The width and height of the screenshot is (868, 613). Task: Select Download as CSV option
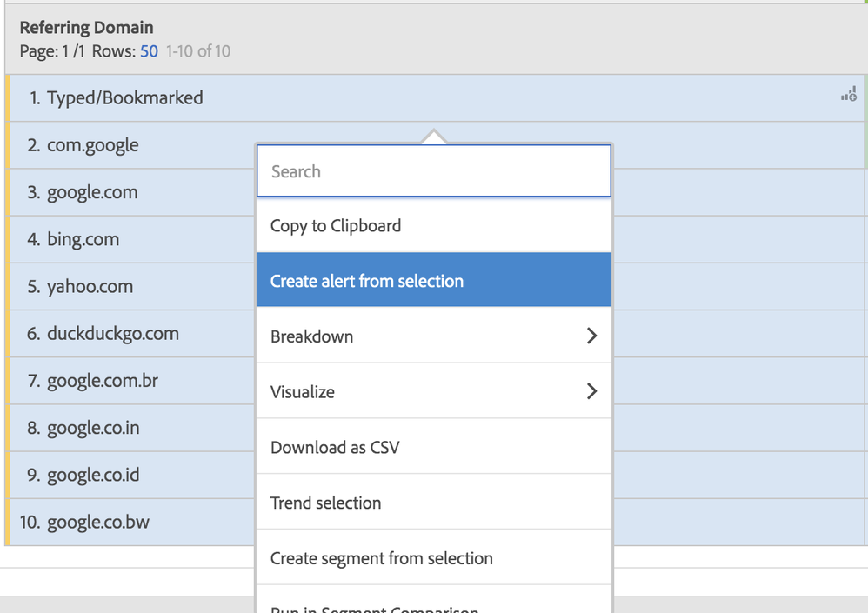pyautogui.click(x=335, y=448)
